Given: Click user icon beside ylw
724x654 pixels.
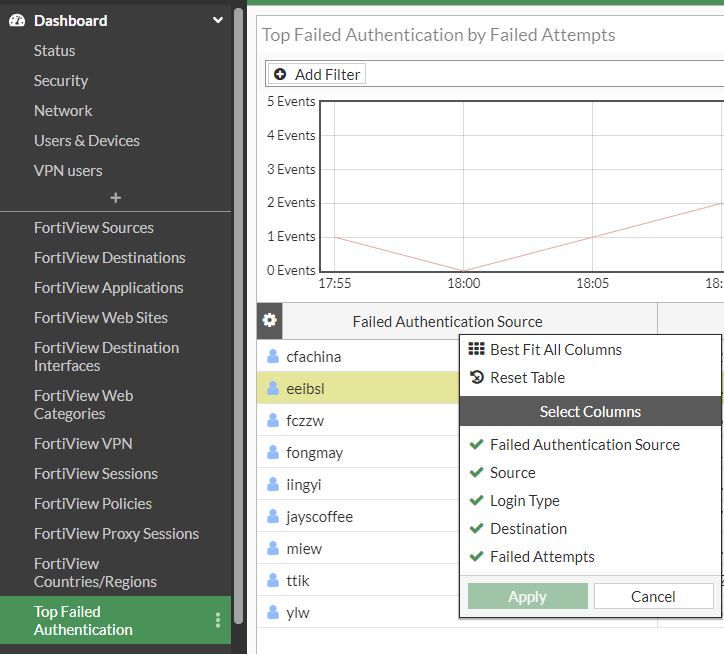Looking at the screenshot, I should pyautogui.click(x=273, y=612).
